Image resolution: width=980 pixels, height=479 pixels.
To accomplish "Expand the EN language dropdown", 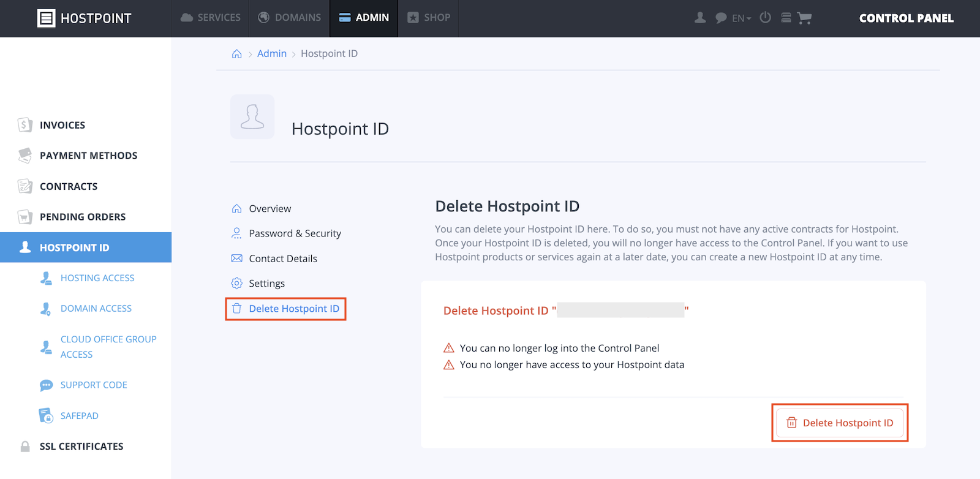I will 741,18.
